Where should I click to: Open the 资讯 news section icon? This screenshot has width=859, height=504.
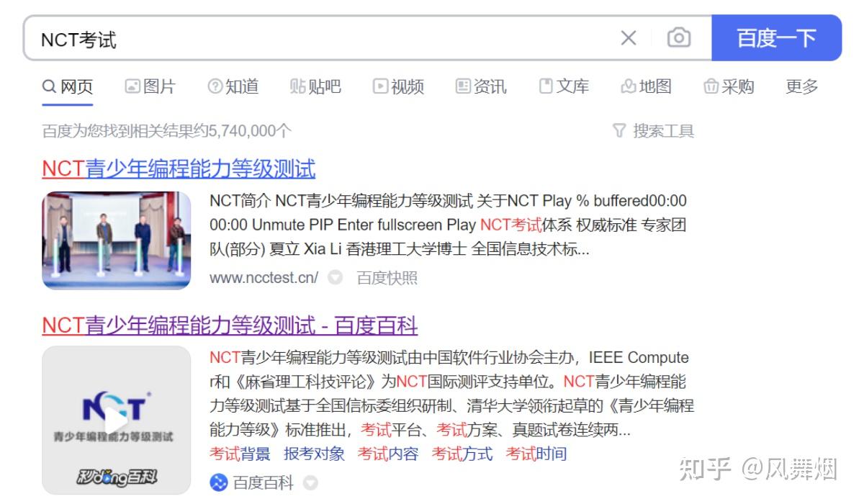(x=462, y=86)
